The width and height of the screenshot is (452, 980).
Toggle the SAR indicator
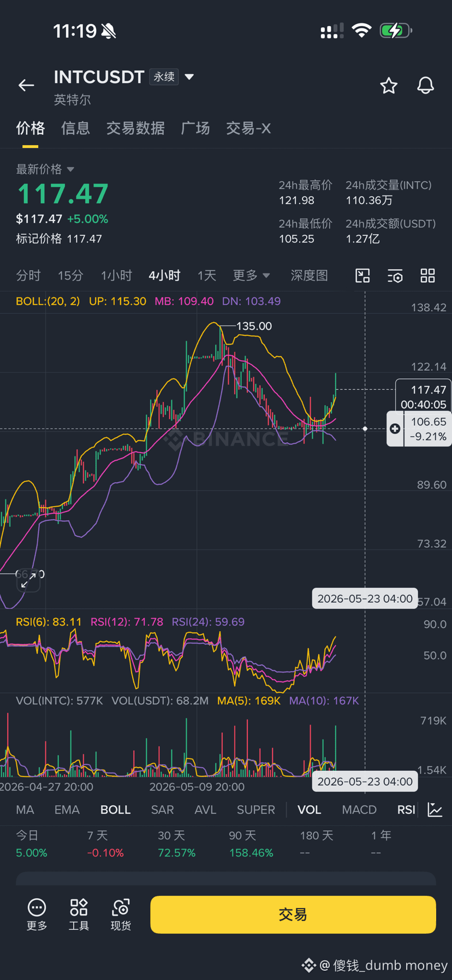(162, 810)
